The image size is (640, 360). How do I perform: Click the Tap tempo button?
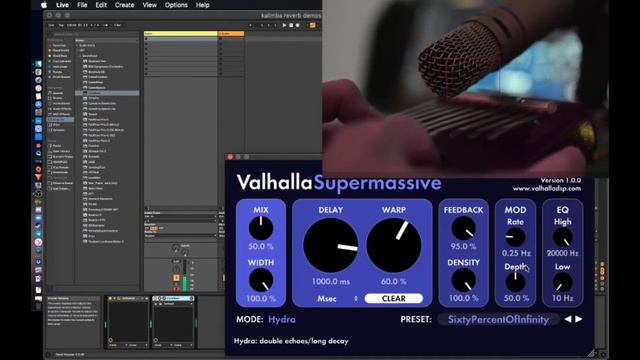coord(61,25)
